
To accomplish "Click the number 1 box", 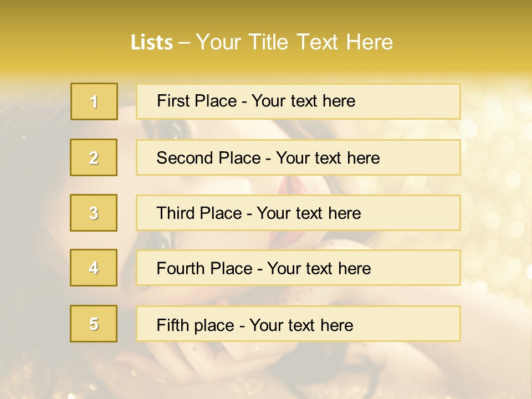I will pyautogui.click(x=94, y=101).
